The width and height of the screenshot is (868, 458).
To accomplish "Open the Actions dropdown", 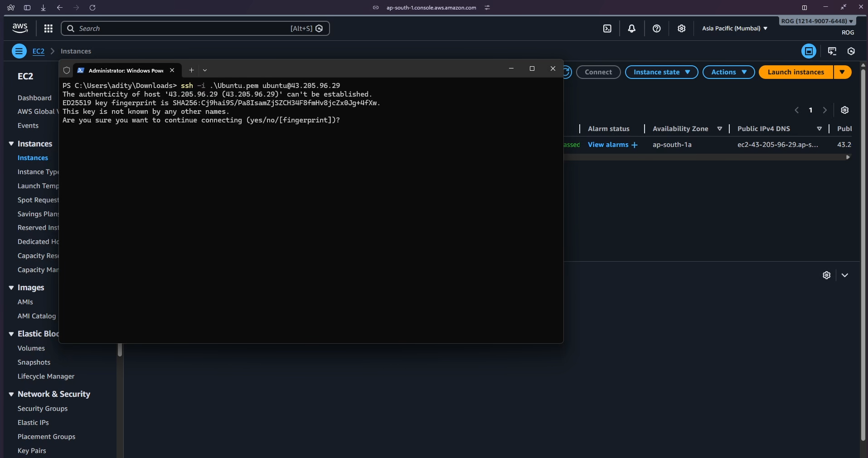I will click(x=728, y=72).
